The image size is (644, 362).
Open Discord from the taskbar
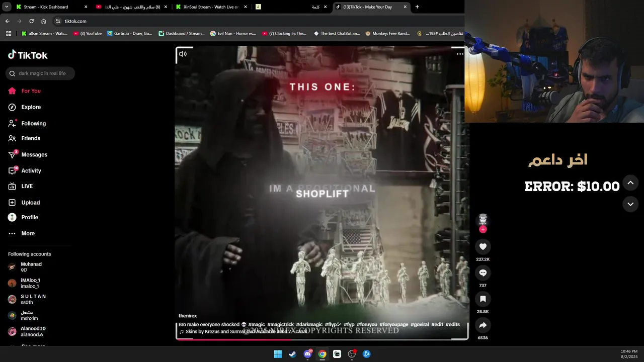point(307,354)
